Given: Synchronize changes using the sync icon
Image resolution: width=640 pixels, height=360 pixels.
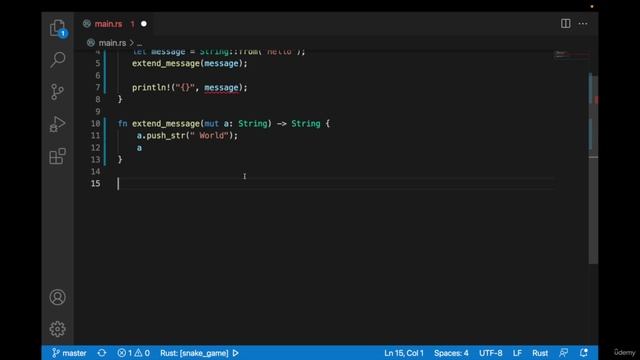Looking at the screenshot, I should (102, 353).
